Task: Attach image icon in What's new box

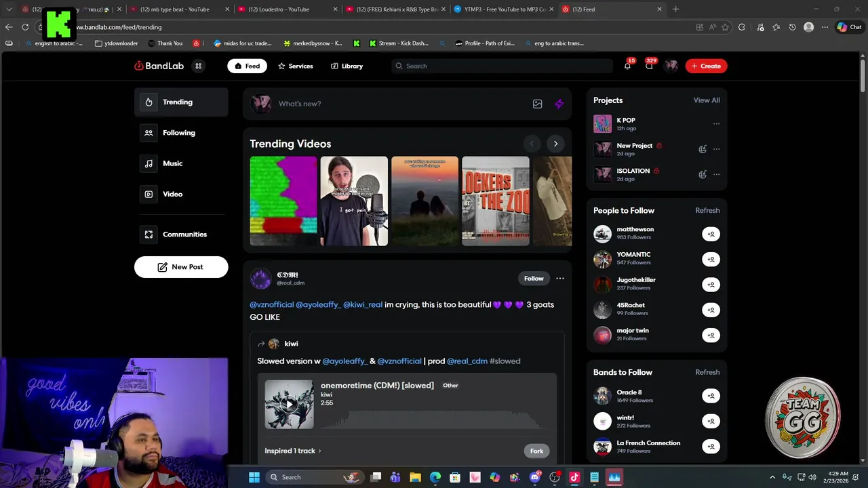Action: click(537, 104)
